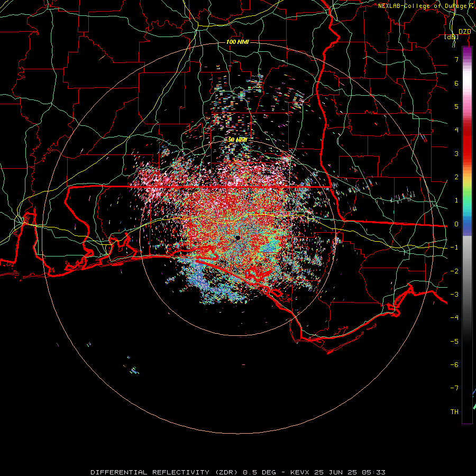Image resolution: width=476 pixels, height=476 pixels.
Task: Click the "7" value on the dB scale
Action: (x=456, y=59)
